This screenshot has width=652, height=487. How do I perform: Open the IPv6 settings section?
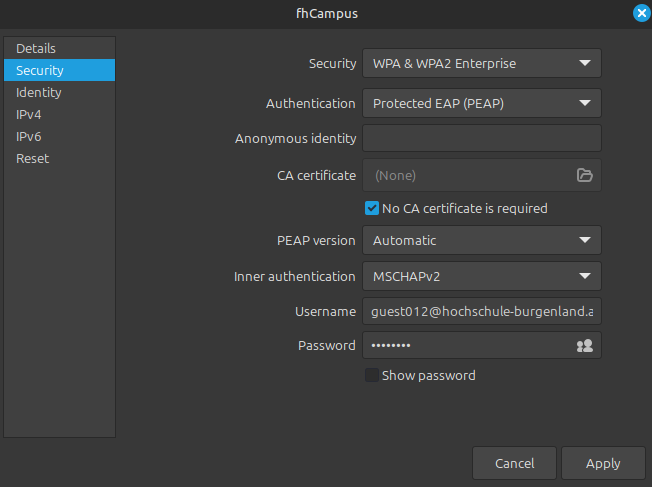[59, 136]
